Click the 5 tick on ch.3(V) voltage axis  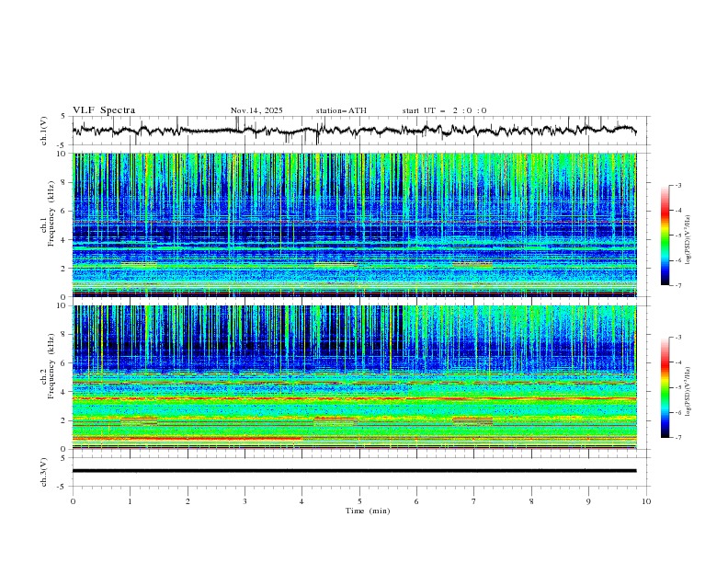click(x=64, y=457)
